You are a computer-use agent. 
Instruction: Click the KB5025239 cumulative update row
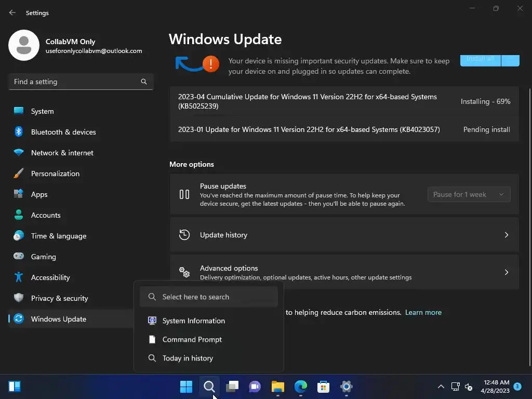tap(344, 101)
